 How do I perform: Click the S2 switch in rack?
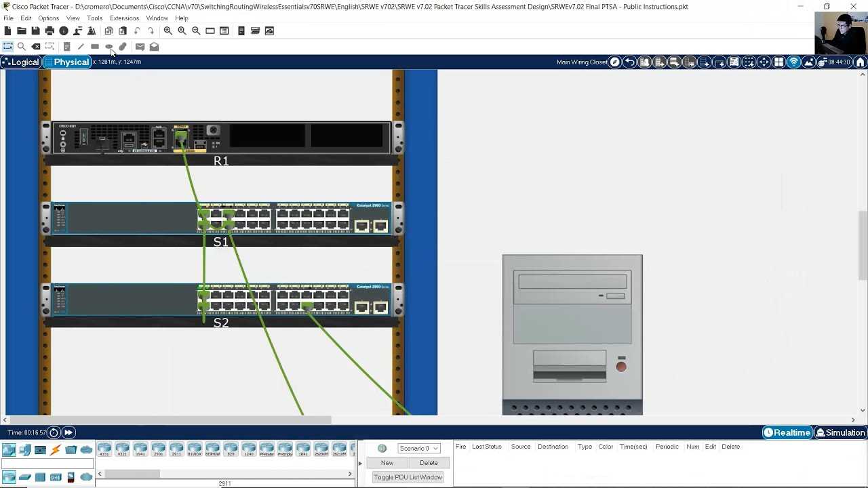click(x=221, y=299)
